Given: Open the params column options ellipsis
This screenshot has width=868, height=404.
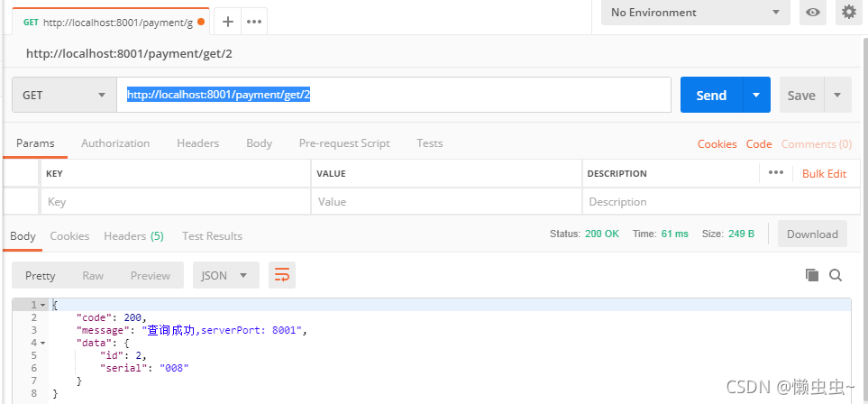Looking at the screenshot, I should [x=775, y=173].
